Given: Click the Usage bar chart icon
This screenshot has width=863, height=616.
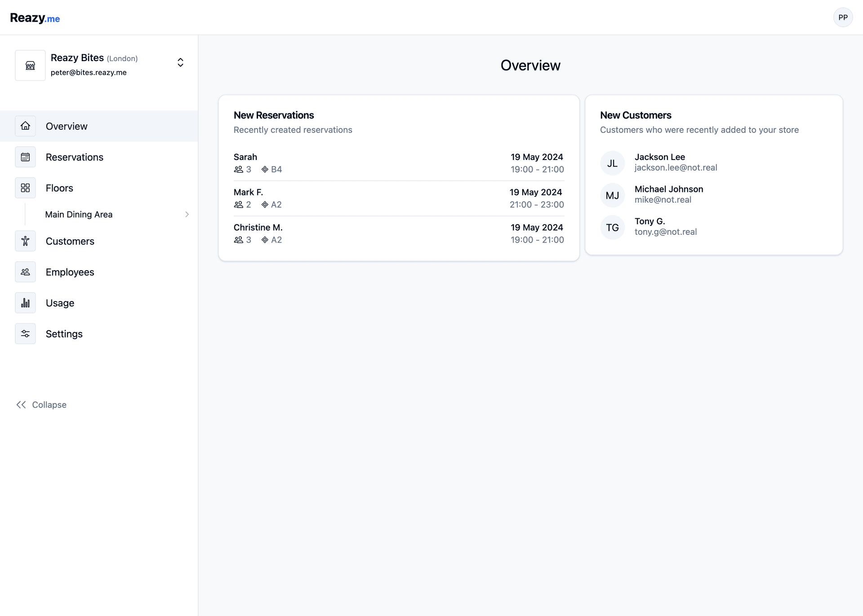Looking at the screenshot, I should 25,303.
